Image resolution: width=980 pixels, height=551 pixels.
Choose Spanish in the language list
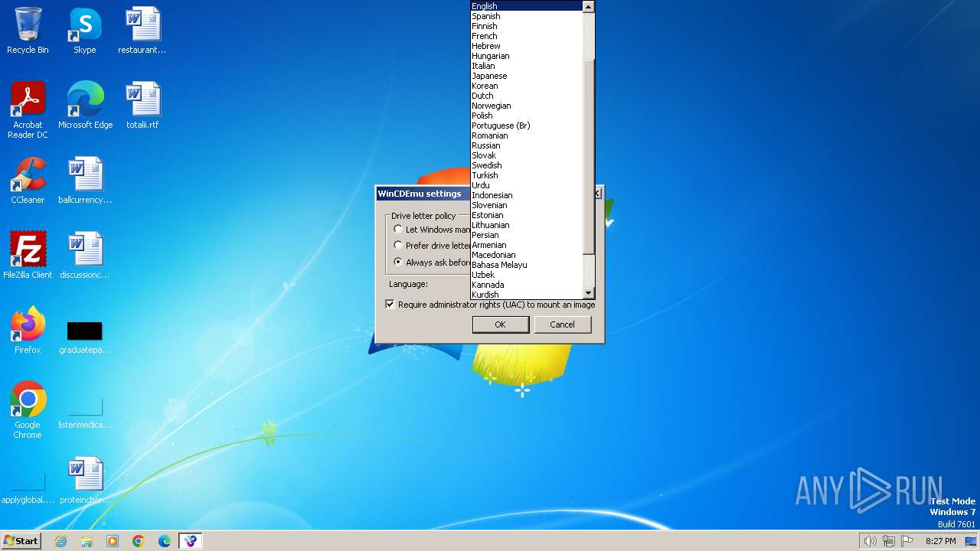click(527, 16)
